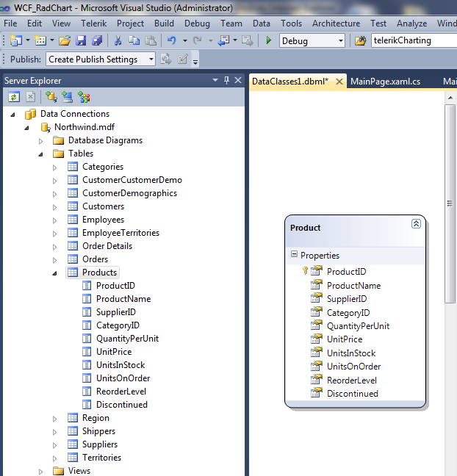Start debugging with green play icon
This screenshot has height=476, width=457.
[x=268, y=40]
